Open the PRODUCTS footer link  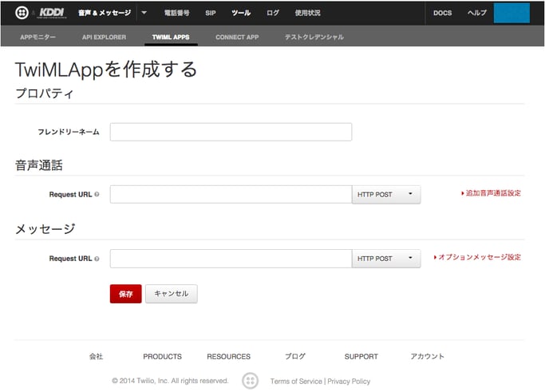[x=162, y=357]
